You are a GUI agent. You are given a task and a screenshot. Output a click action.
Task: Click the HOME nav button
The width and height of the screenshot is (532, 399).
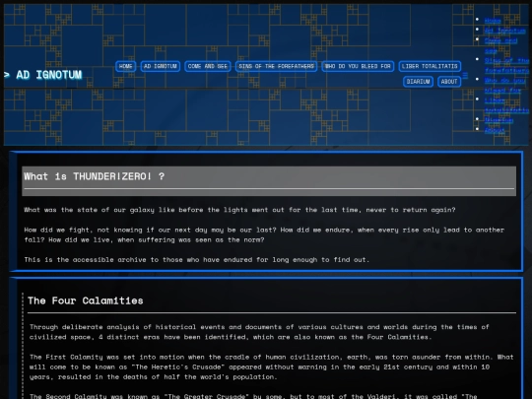(125, 66)
